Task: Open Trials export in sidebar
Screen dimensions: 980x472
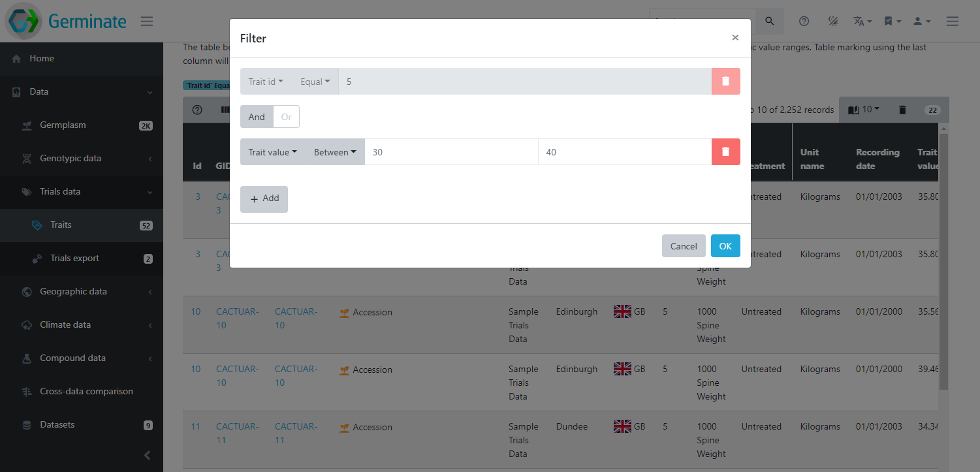Action: 74,259
